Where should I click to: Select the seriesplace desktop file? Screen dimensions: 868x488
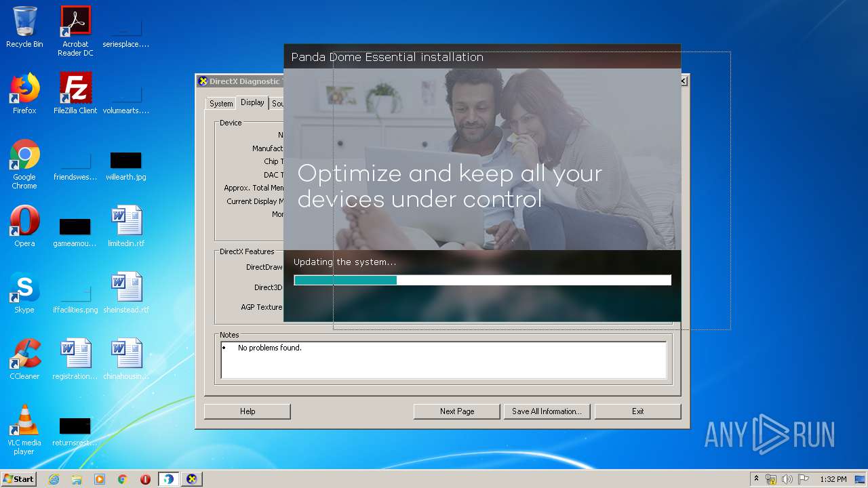tap(126, 31)
